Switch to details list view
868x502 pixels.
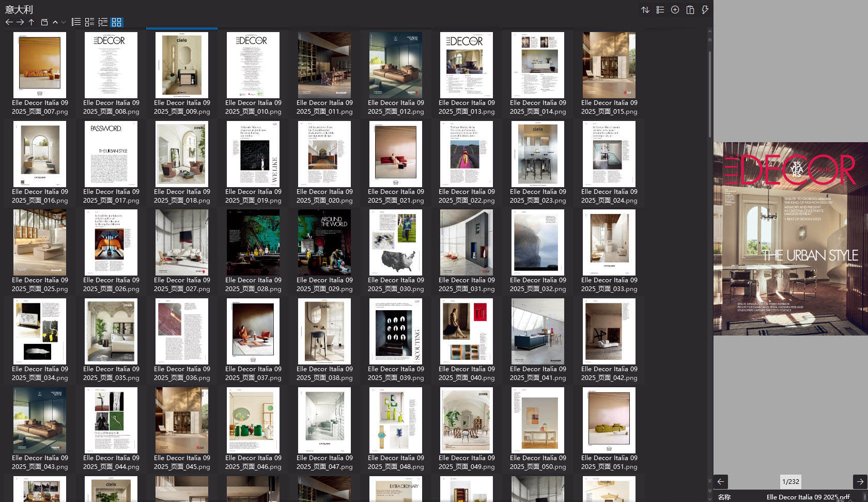(103, 22)
